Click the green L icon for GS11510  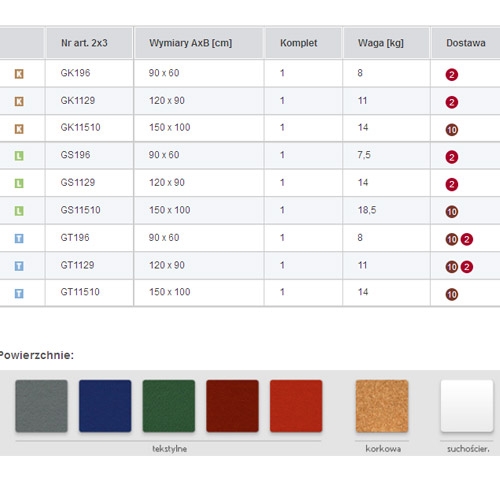click(x=19, y=211)
